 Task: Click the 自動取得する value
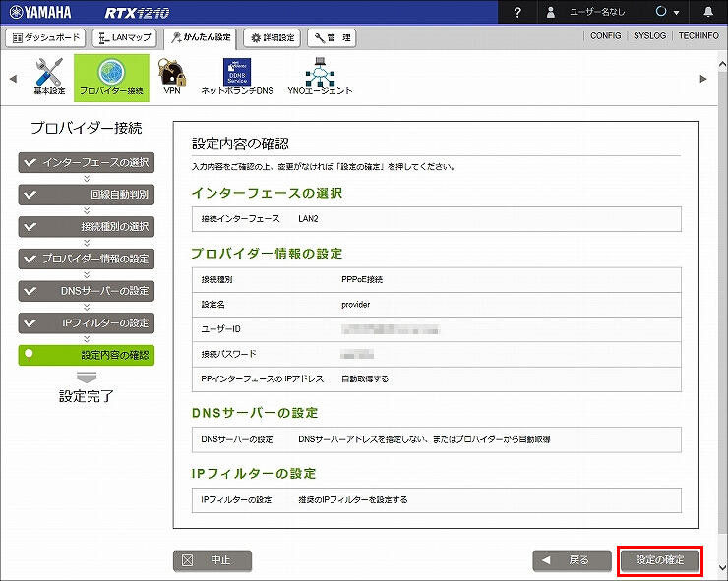click(x=365, y=379)
